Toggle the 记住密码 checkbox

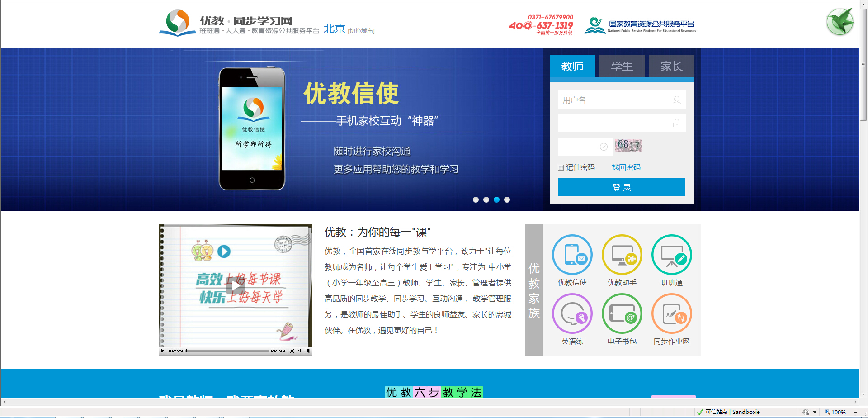point(561,168)
